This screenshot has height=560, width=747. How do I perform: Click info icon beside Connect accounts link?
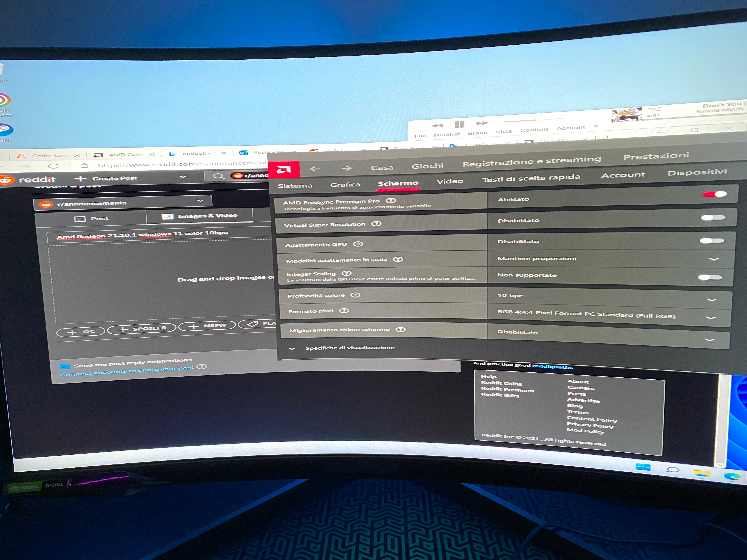pos(202,367)
